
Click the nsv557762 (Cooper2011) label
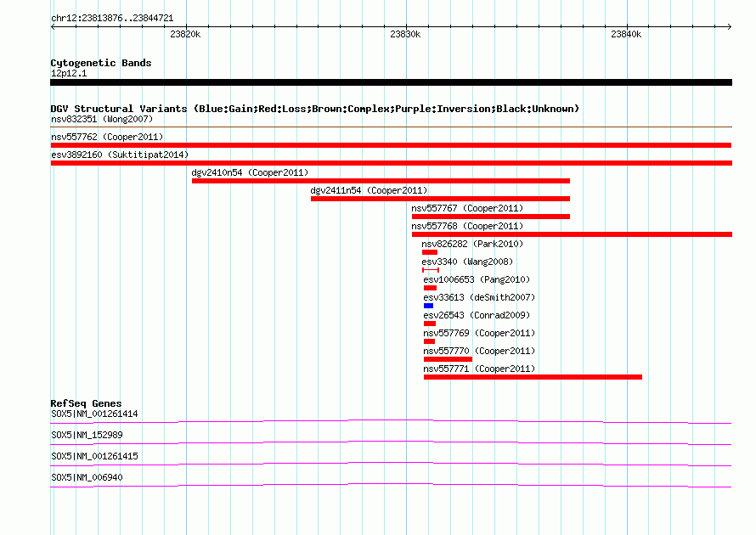coord(107,137)
